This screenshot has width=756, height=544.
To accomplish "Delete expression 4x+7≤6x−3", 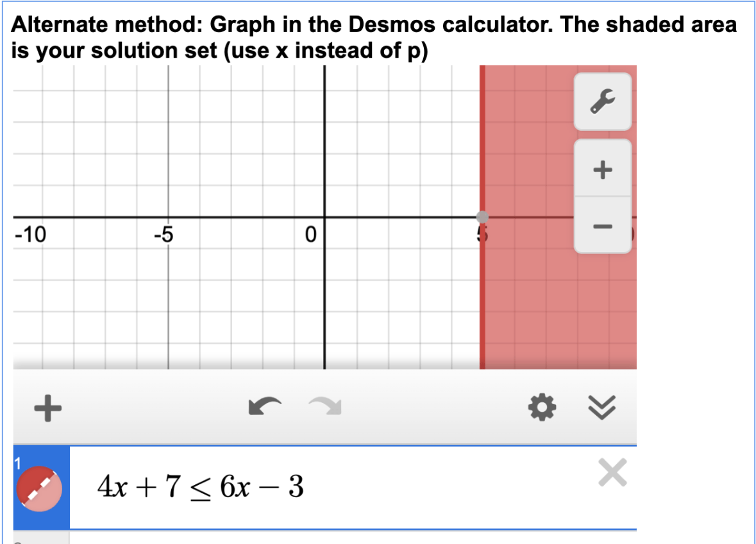I will pos(612,472).
